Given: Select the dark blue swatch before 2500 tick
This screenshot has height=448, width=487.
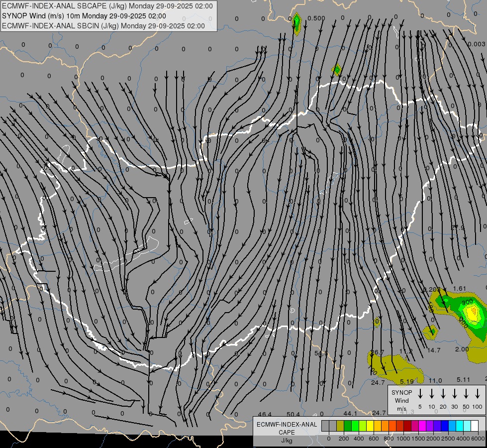Looking at the screenshot, I should click(445, 426).
